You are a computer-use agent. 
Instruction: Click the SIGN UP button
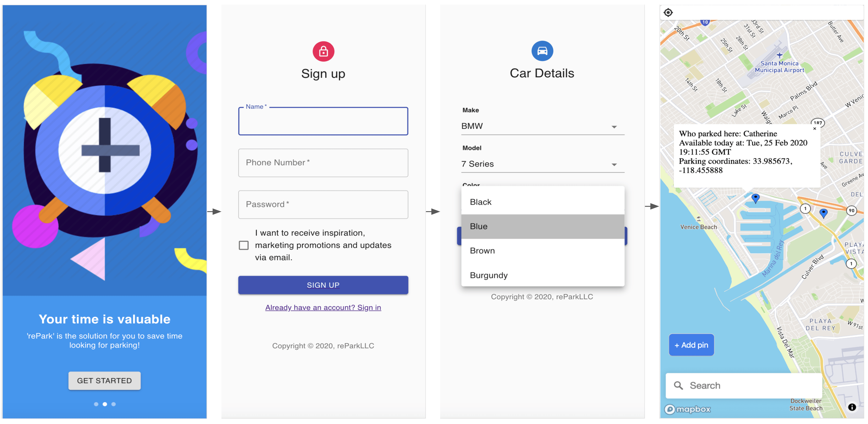tap(323, 285)
